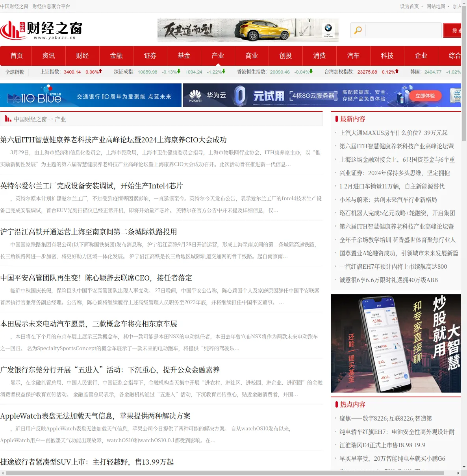Open hot link 早买早享受，20万智能纯电车
The height and width of the screenshot is (476, 467).
pyautogui.click(x=392, y=459)
